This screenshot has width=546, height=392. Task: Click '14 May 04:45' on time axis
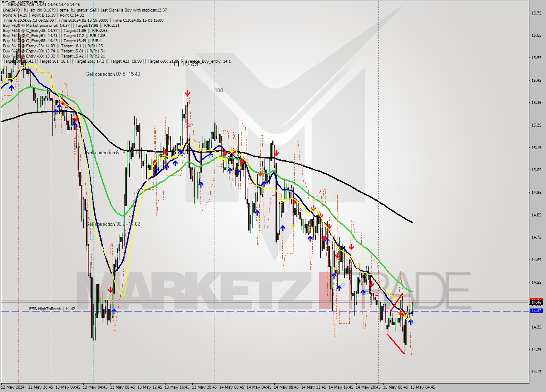pyautogui.click(x=259, y=387)
